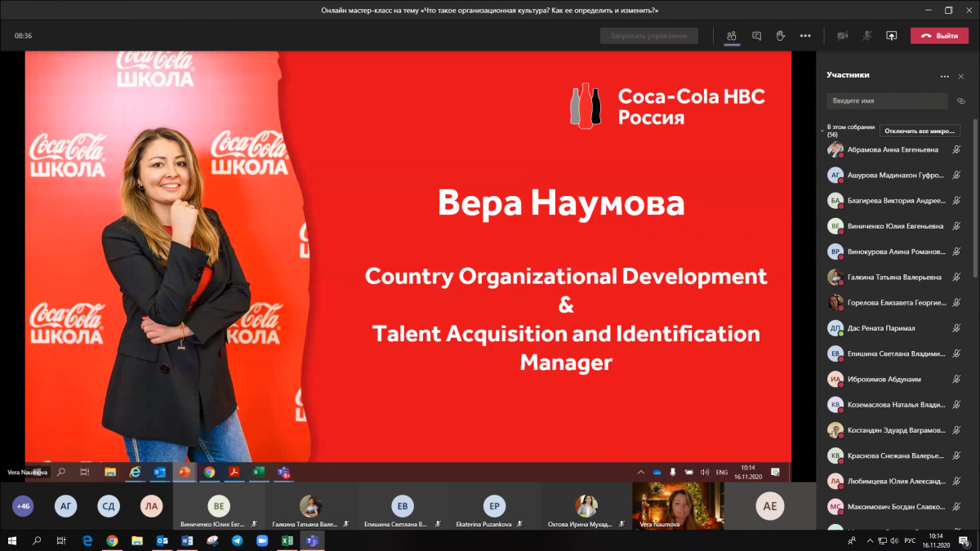
Task: Click Отключить все микрофоны button
Action: click(x=920, y=131)
